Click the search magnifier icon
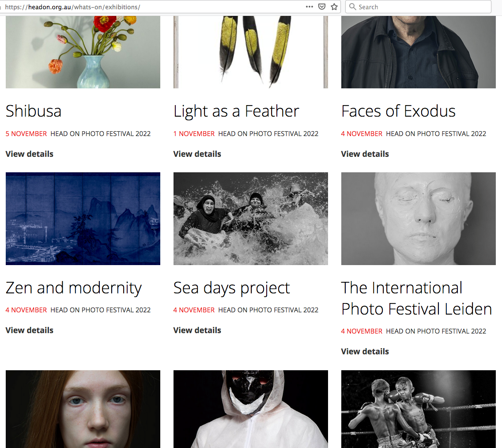502x448 pixels. (352, 7)
